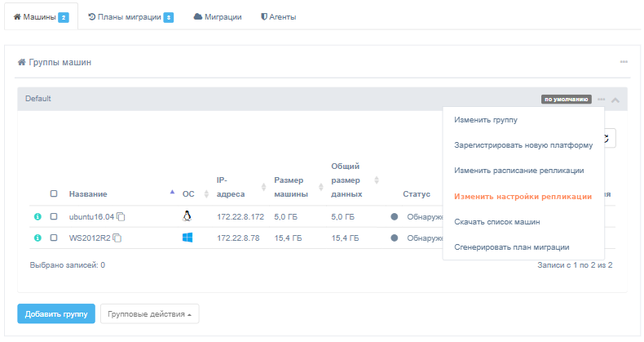This screenshot has height=342, width=644.
Task: Sort by Размер машины column
Action: [293, 188]
